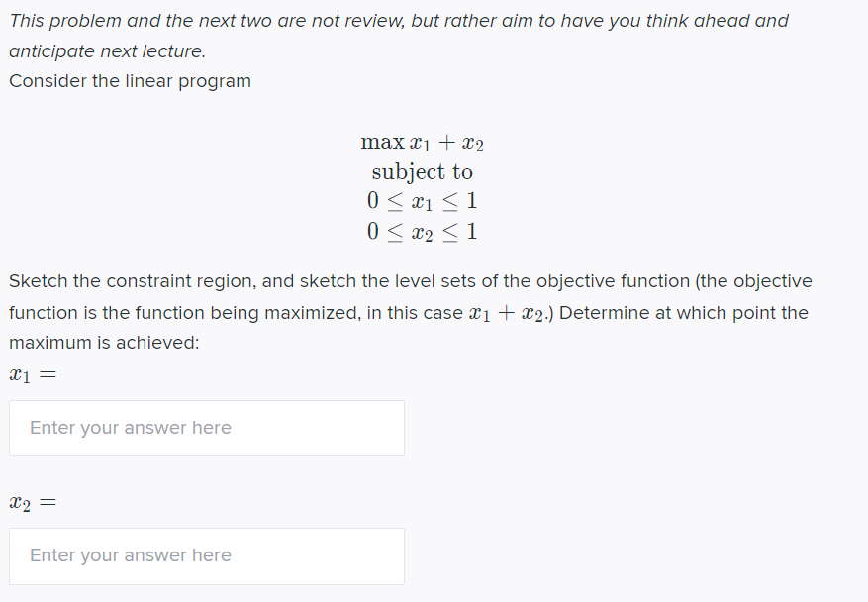Click the 'subject to' text
Screen dimensions: 868x602
click(x=422, y=171)
